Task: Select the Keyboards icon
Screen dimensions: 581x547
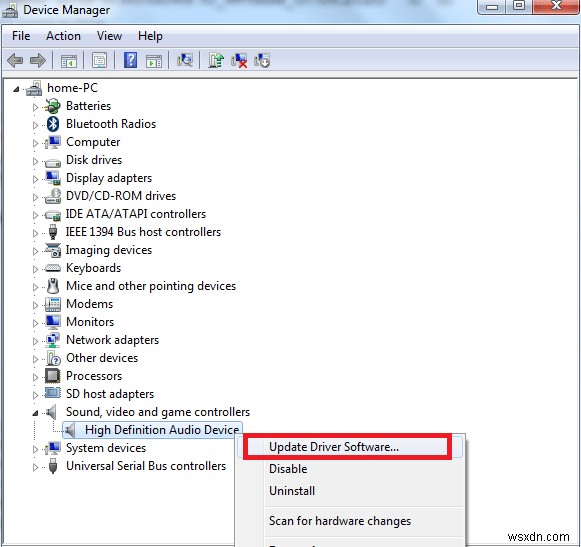Action: (53, 268)
